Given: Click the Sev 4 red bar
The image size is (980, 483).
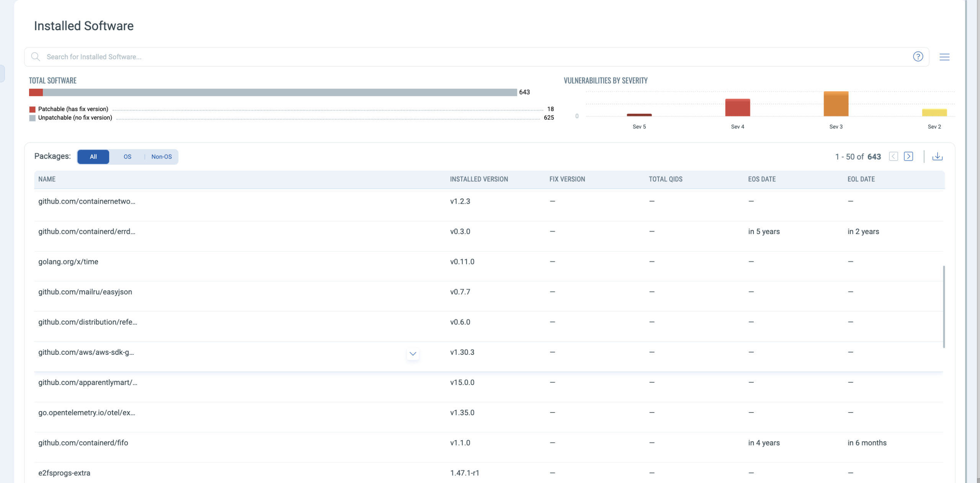Looking at the screenshot, I should point(737,108).
